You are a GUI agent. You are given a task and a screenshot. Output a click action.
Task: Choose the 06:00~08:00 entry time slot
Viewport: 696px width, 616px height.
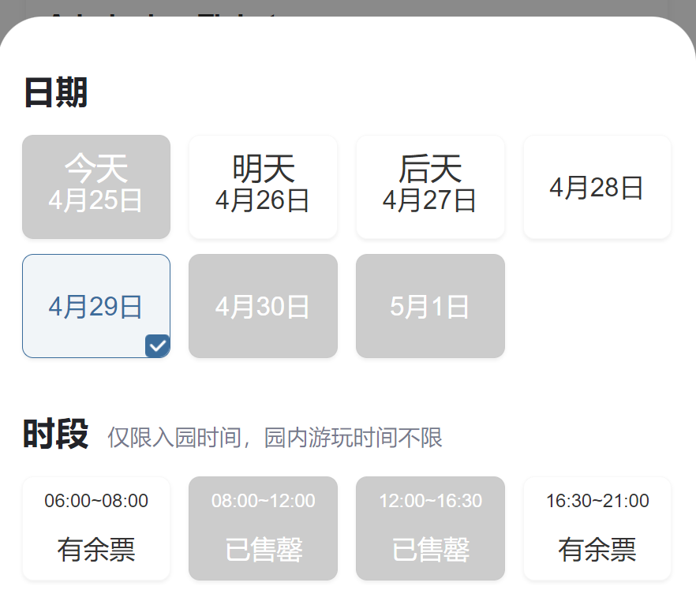pyautogui.click(x=95, y=528)
